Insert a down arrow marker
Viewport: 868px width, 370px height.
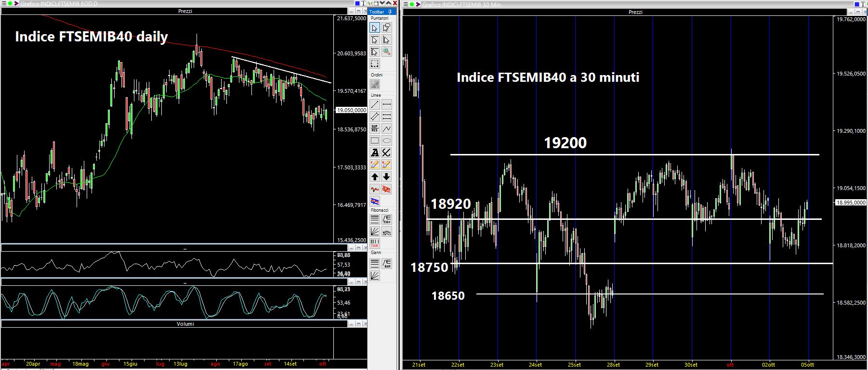(386, 177)
